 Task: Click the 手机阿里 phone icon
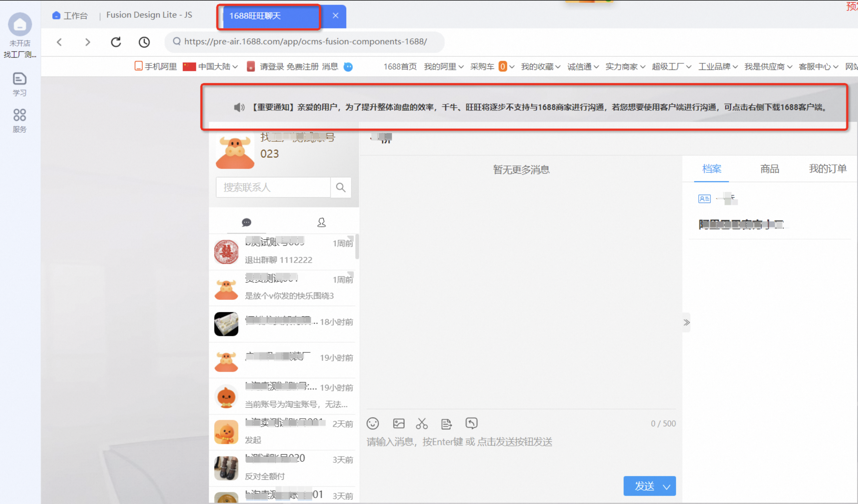pos(138,66)
